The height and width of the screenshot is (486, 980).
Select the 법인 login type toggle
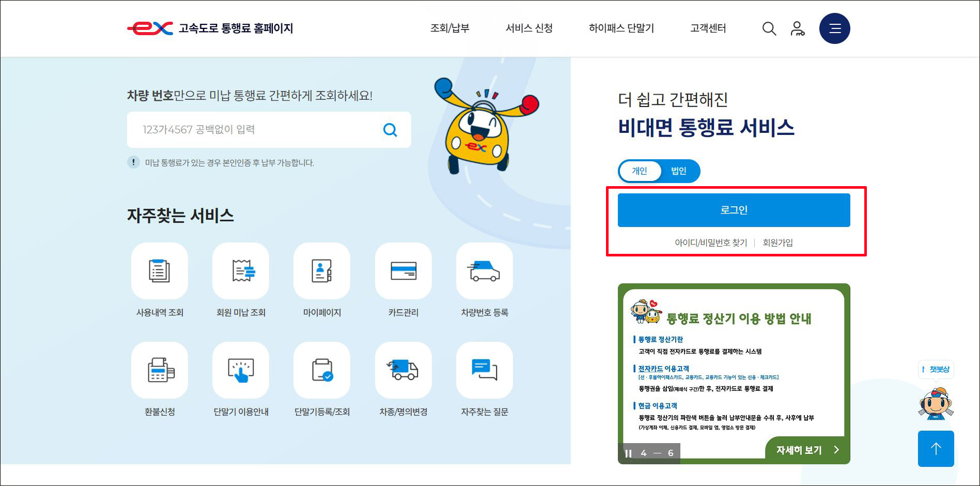point(679,171)
